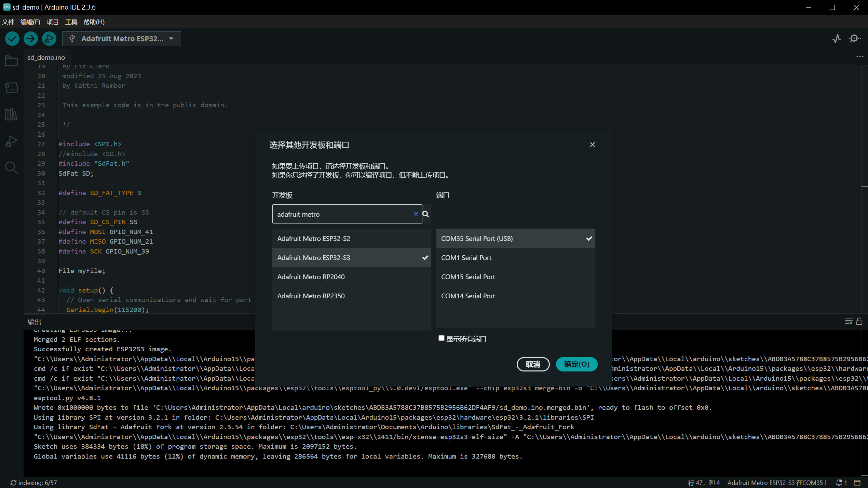Open the Search sidebar panel
This screenshot has width=868, height=488.
pos(12,167)
